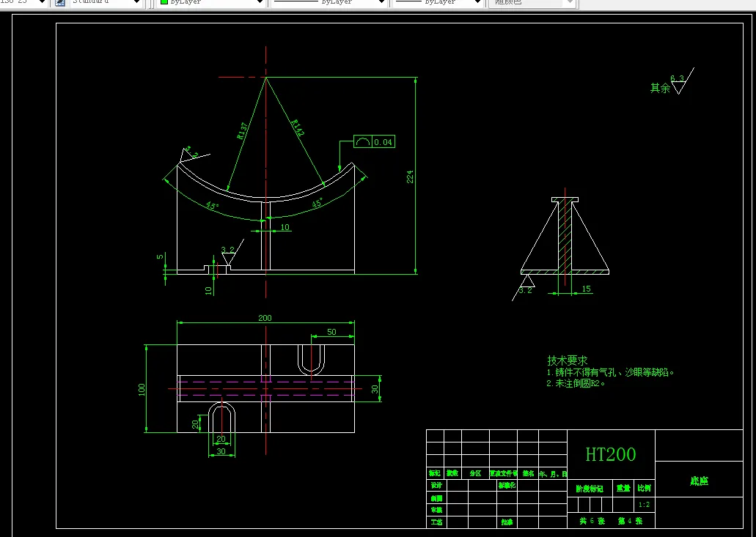
Task: Select the 设计 title block label
Action: tap(436, 485)
